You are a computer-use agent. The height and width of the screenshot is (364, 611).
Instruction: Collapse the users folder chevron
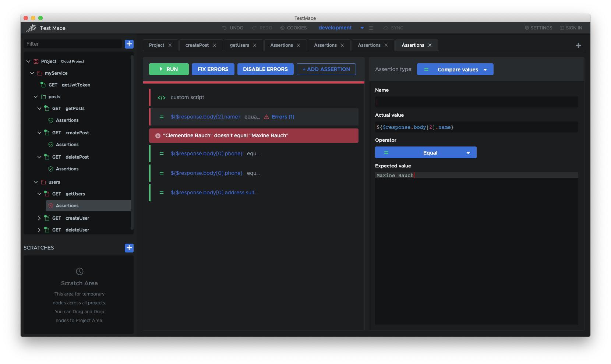[x=36, y=182]
